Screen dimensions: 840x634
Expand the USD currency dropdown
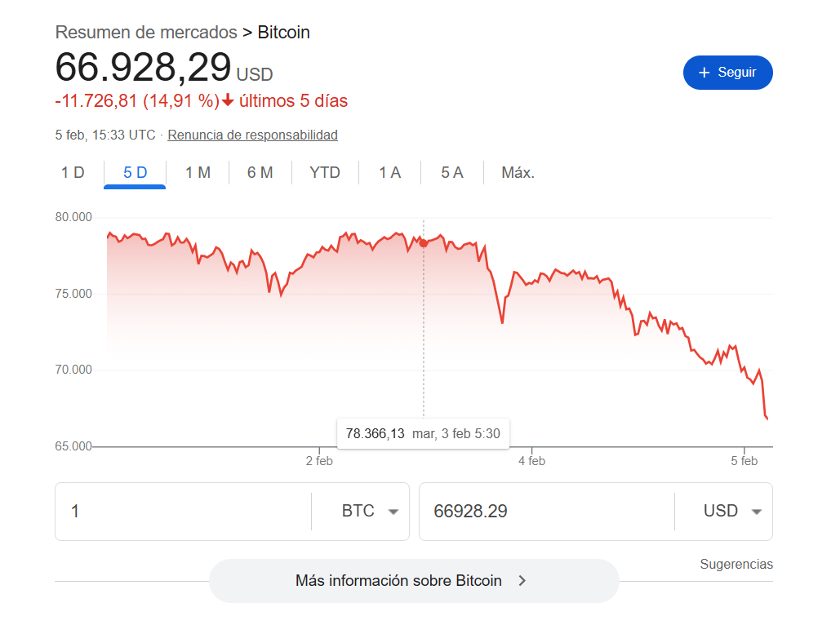click(732, 512)
